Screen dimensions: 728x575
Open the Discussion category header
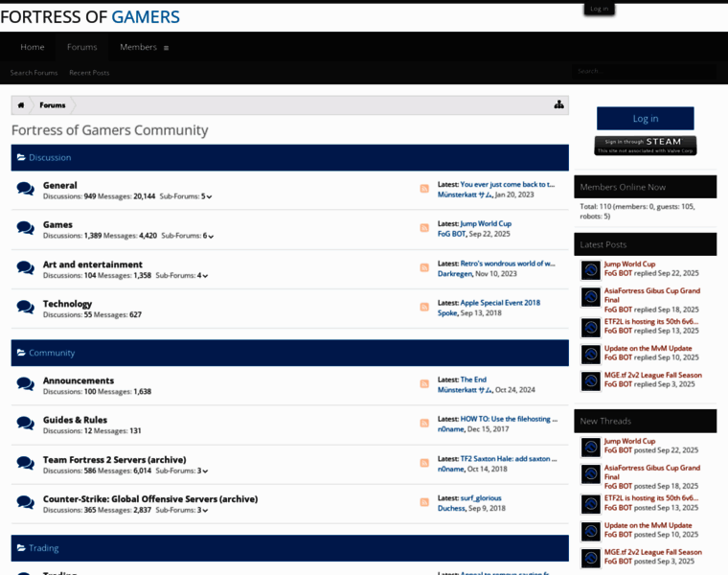[x=50, y=157]
